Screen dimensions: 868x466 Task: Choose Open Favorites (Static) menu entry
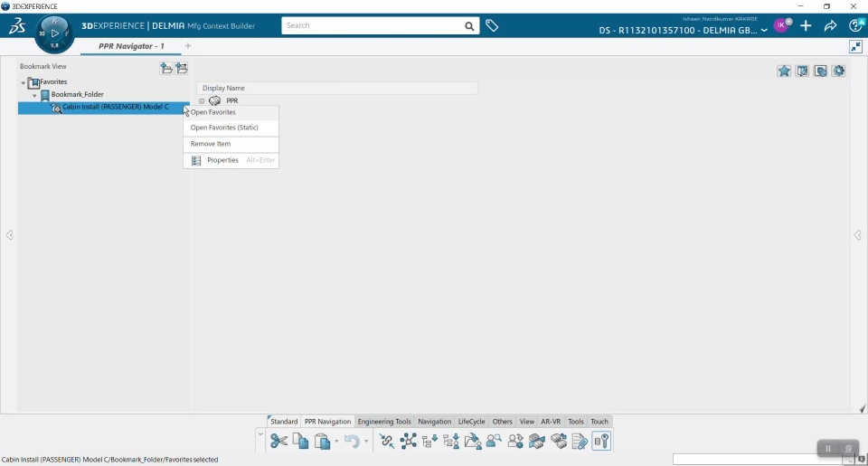point(231,128)
